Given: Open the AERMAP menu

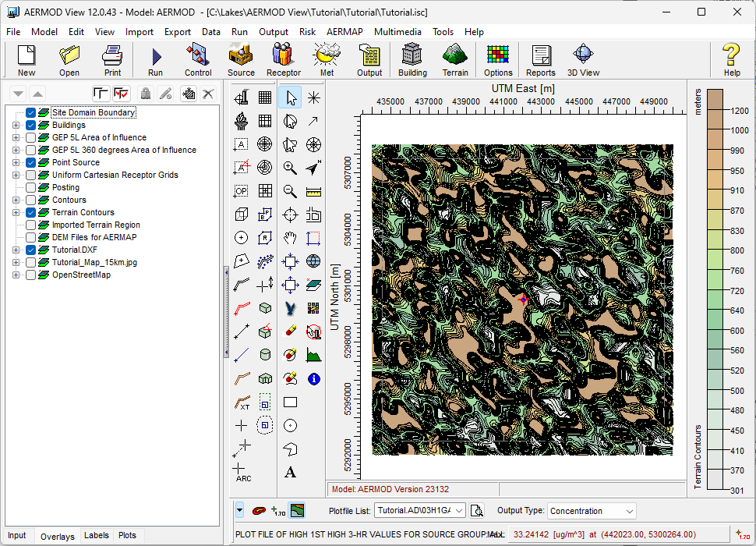Looking at the screenshot, I should (344, 32).
